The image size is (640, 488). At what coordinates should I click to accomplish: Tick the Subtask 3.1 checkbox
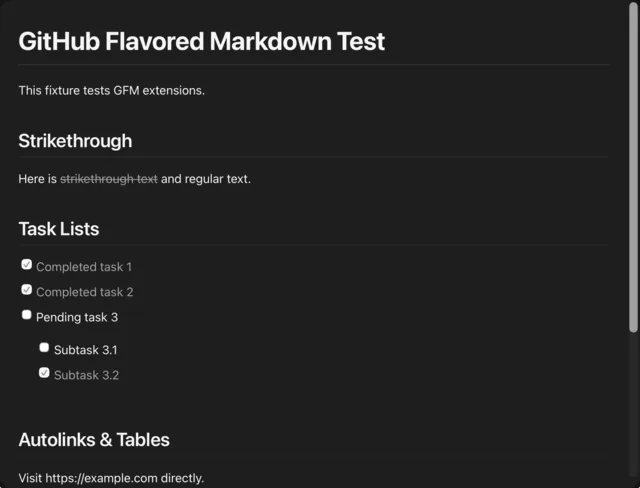pos(44,348)
